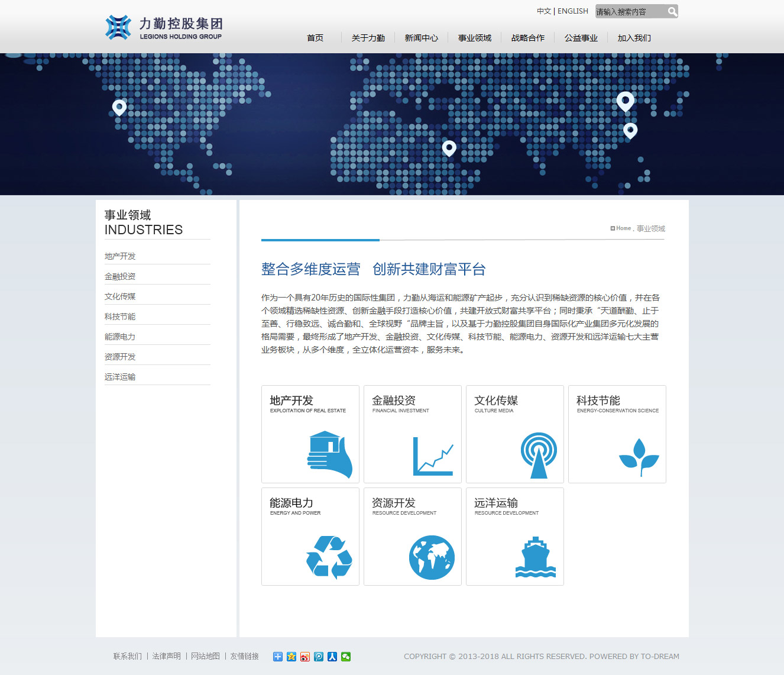The height and width of the screenshot is (675, 784).
Task: Click 科技节能 in the left sidebar
Action: tap(120, 316)
